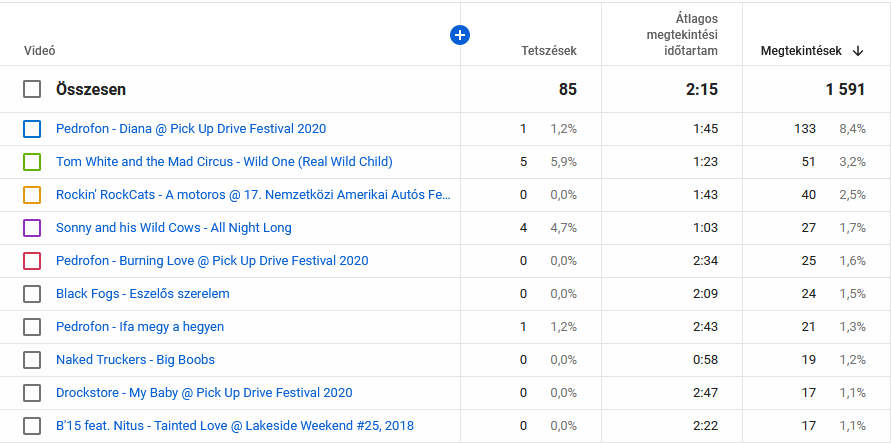Toggle the orange Rockin' RockCats checkbox
The image size is (891, 443).
tap(32, 195)
